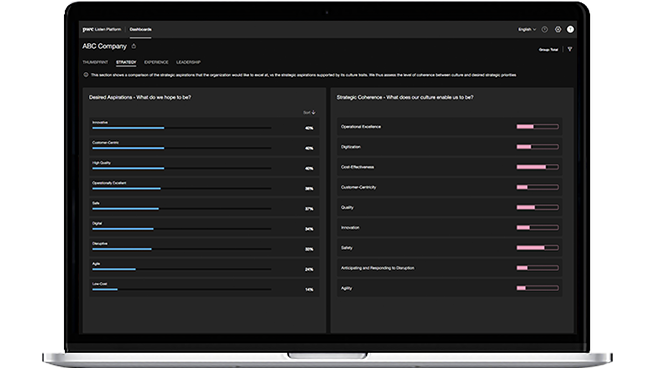Switch to the Thumbprint tab

pyautogui.click(x=95, y=62)
